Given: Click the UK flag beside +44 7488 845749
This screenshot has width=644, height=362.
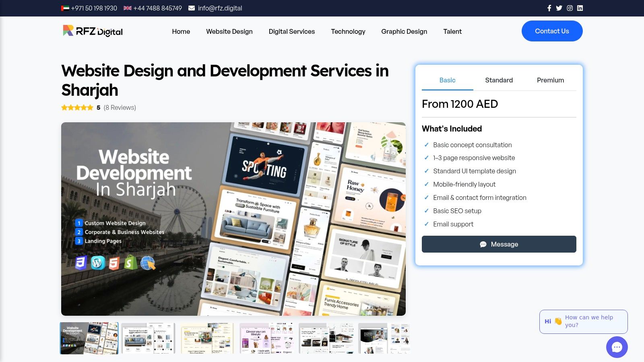Looking at the screenshot, I should tap(127, 8).
